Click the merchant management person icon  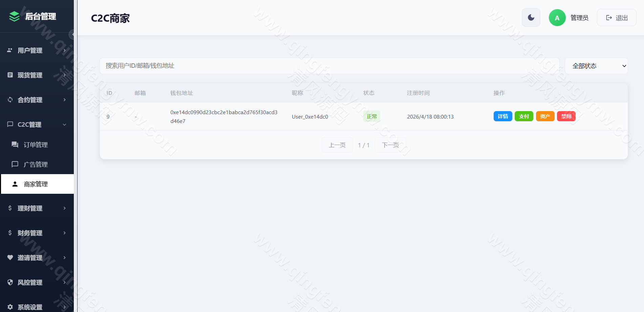tap(15, 184)
